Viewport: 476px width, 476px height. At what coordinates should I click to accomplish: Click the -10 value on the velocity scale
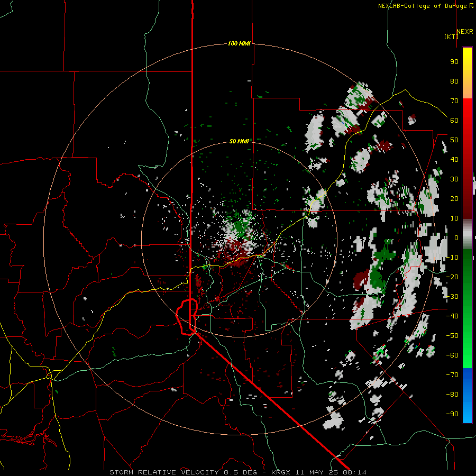[x=452, y=258]
